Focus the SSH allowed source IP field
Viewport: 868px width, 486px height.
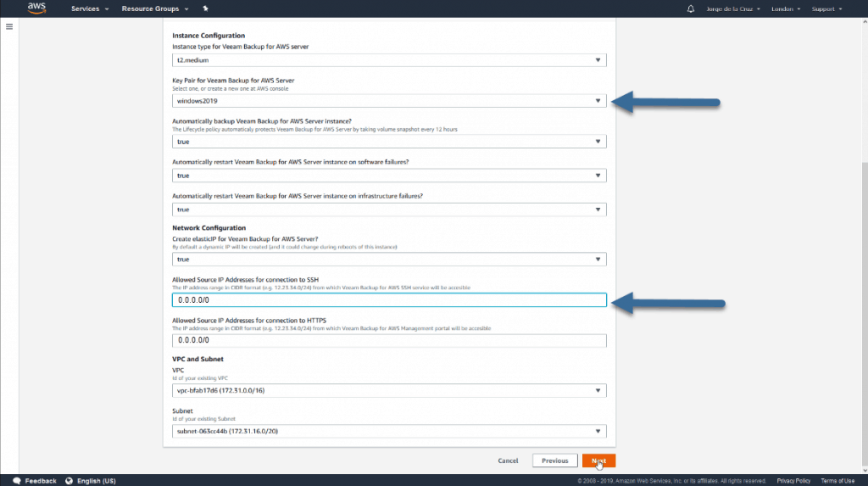tap(389, 299)
